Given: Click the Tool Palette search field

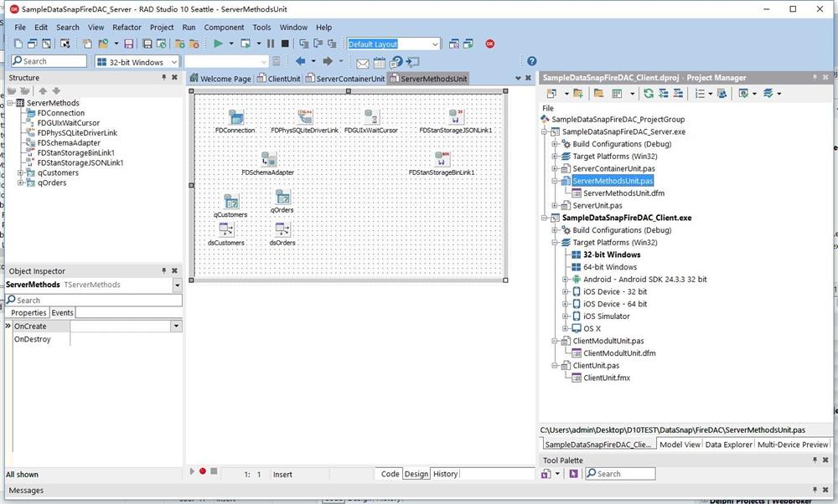Looking at the screenshot, I should click(620, 474).
